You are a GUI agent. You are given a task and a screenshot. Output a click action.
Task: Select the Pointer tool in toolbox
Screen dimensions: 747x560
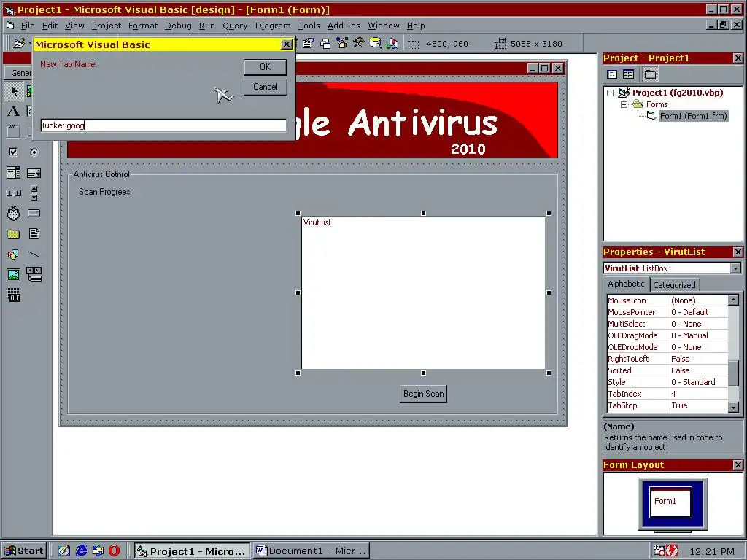point(14,91)
